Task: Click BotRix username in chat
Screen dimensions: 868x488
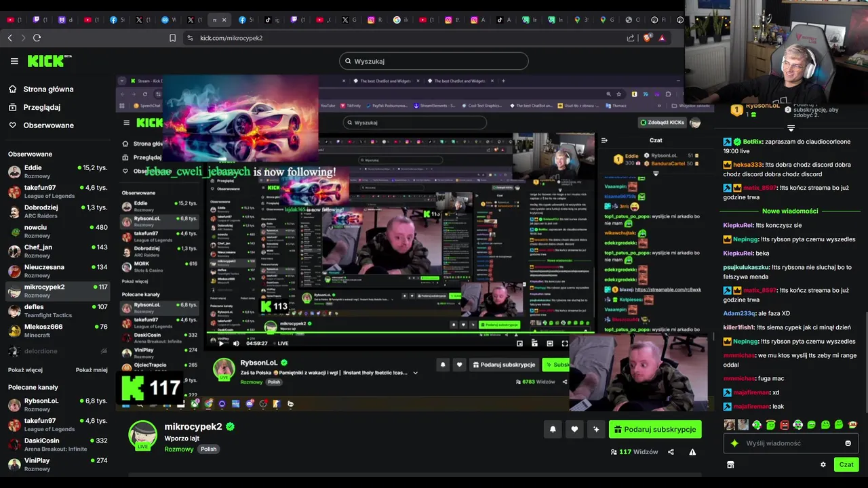Action: click(753, 142)
